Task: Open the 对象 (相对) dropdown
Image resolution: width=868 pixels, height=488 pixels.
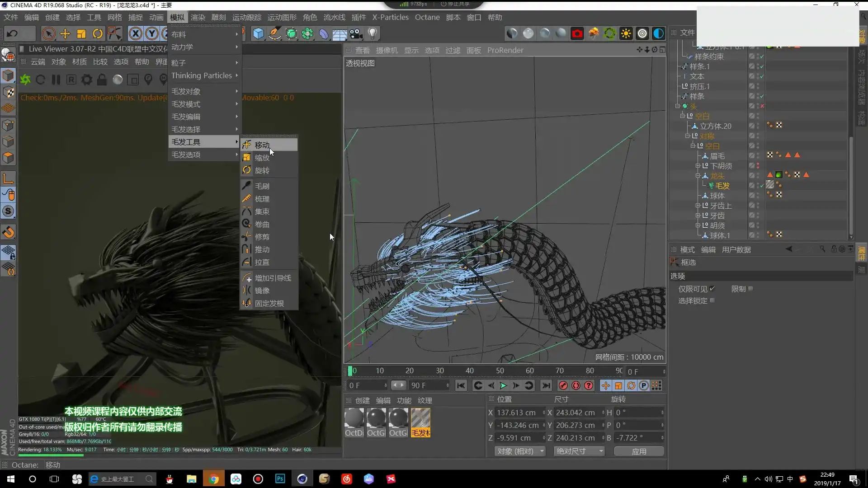Action: coord(521,451)
